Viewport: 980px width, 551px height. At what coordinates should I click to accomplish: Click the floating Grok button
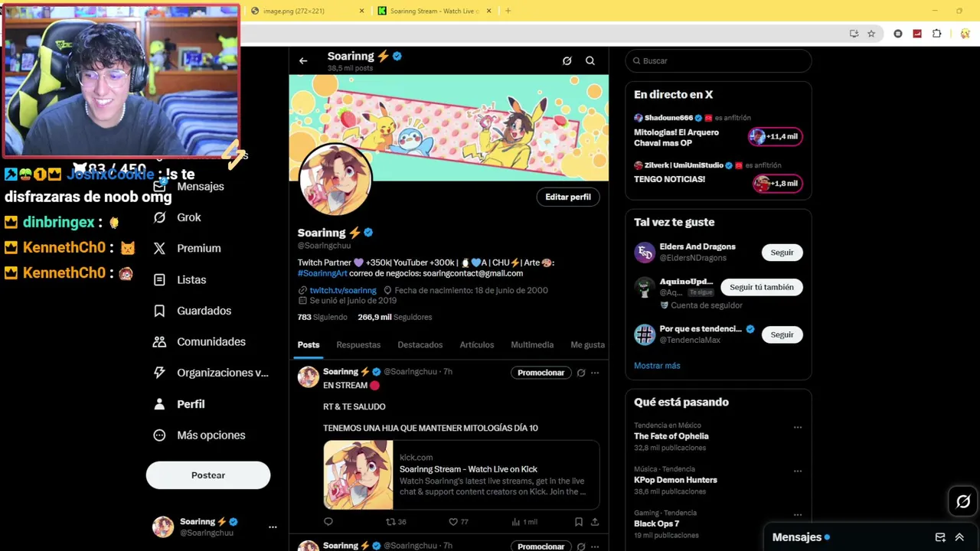coord(963,502)
